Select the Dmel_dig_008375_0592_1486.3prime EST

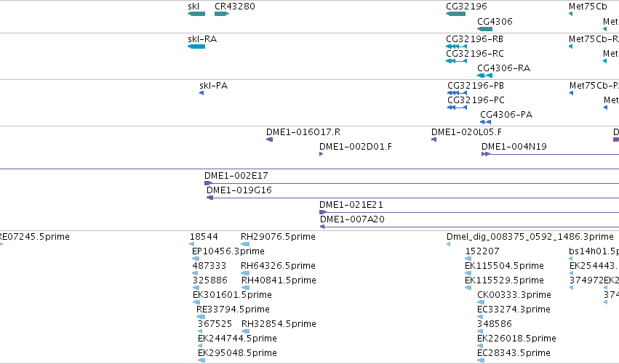point(449,245)
